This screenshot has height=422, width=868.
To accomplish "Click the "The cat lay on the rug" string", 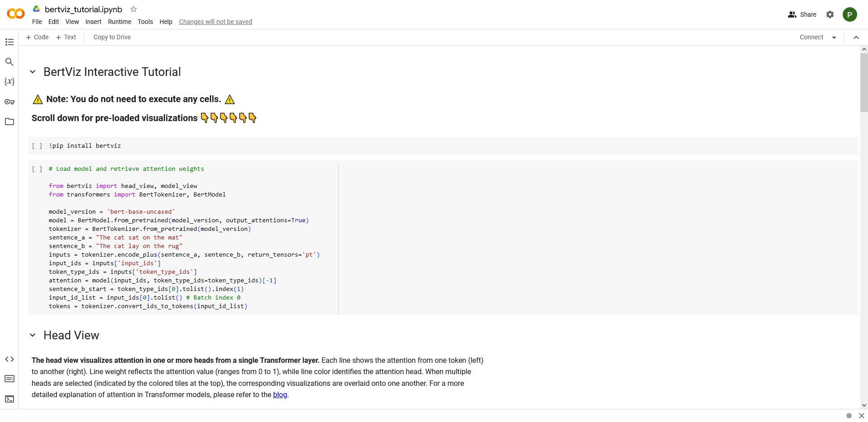I will click(x=139, y=246).
